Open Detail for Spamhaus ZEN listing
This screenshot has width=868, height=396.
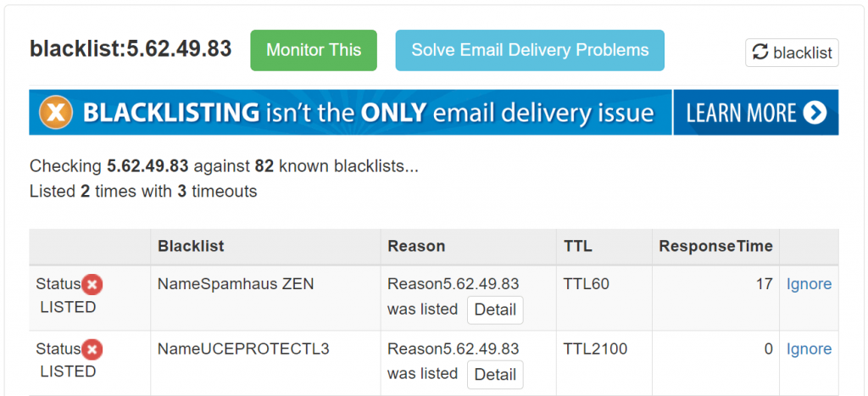coord(495,310)
